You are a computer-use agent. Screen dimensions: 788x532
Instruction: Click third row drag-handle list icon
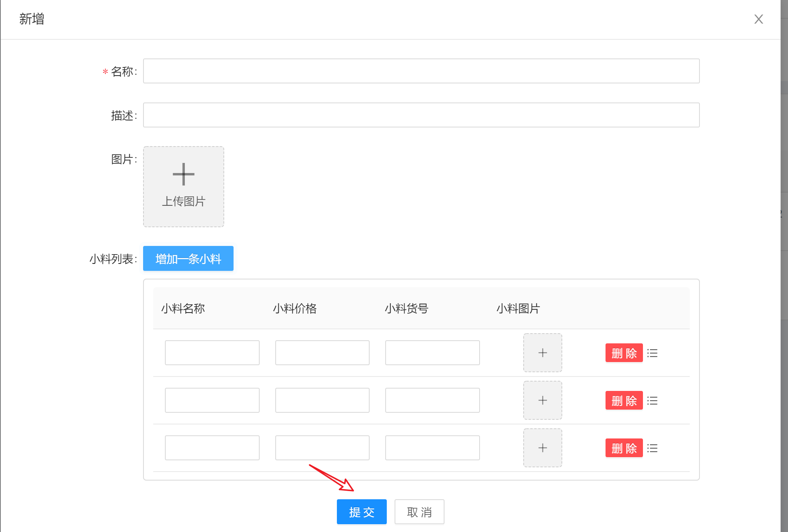click(652, 448)
